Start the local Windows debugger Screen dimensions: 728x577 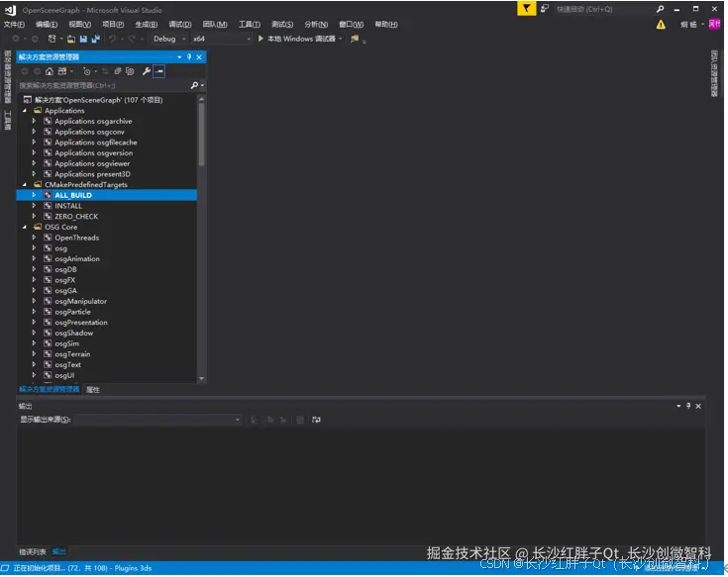300,39
